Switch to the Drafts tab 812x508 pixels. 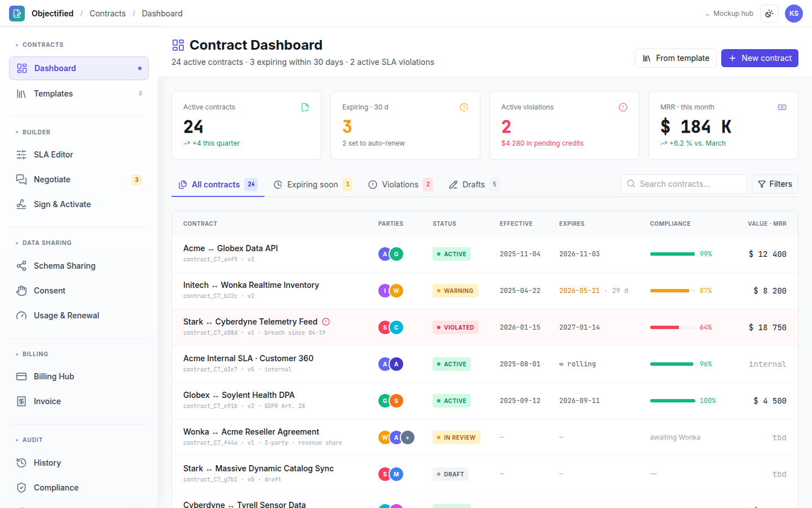pos(474,185)
